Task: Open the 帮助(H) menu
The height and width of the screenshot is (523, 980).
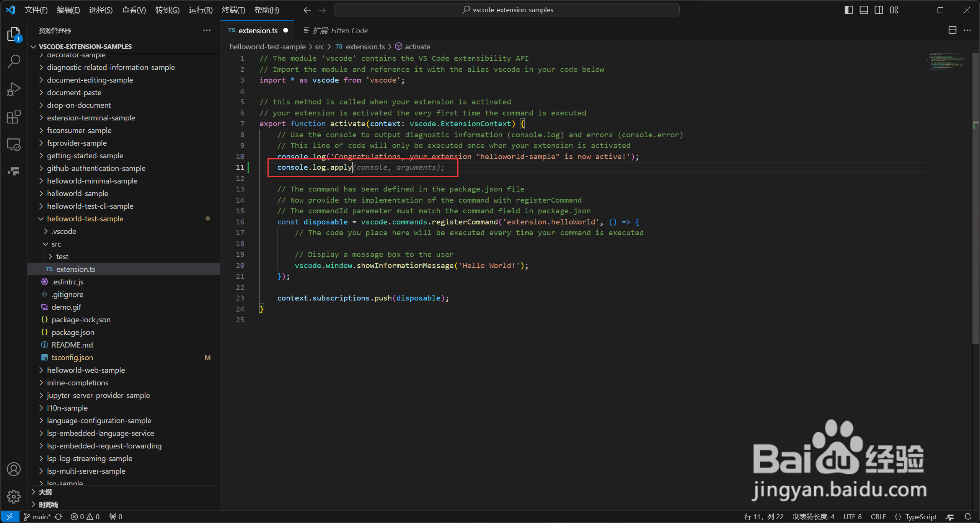Action: [267, 10]
